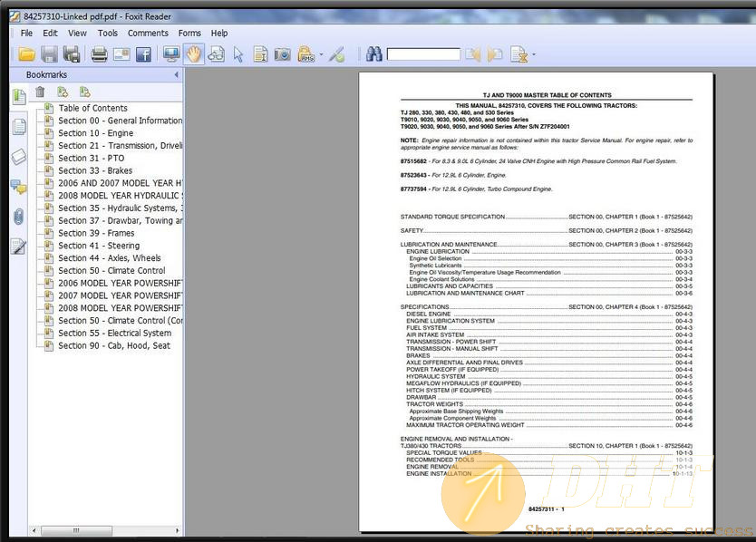Image resolution: width=756 pixels, height=542 pixels.
Task: Open Section 10 - Engine bookmark
Action: coord(95,133)
